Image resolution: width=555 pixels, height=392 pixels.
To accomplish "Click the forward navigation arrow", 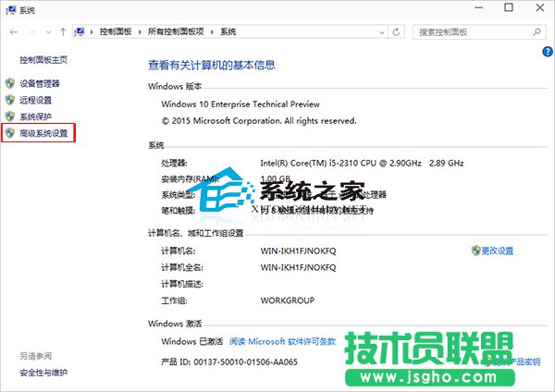I will (32, 32).
